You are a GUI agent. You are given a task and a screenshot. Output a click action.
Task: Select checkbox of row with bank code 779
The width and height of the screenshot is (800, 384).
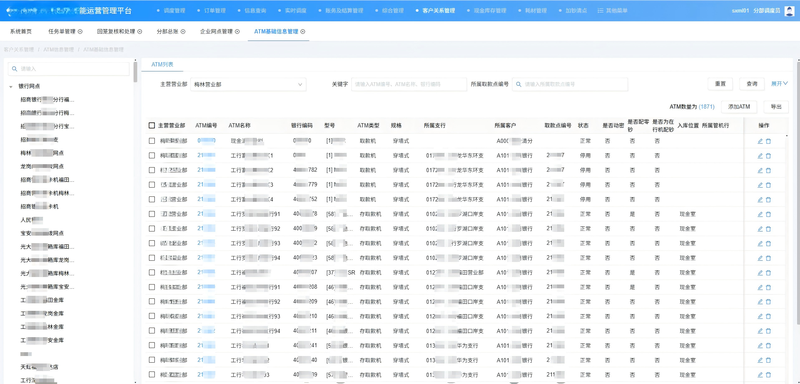[152, 185]
